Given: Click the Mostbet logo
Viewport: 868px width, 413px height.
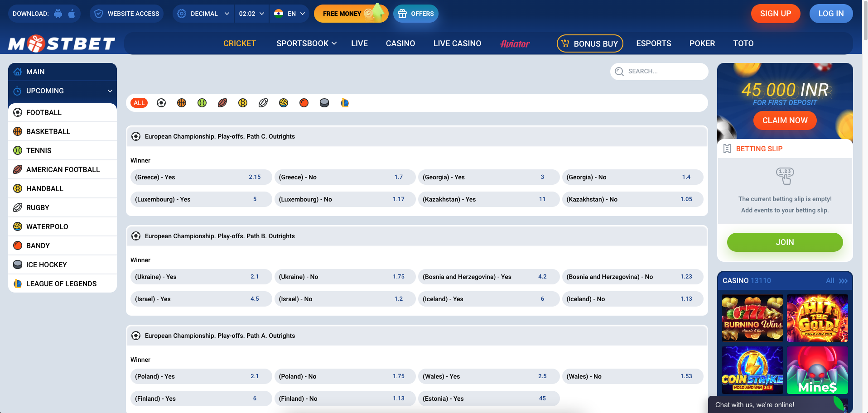Looking at the screenshot, I should [62, 43].
